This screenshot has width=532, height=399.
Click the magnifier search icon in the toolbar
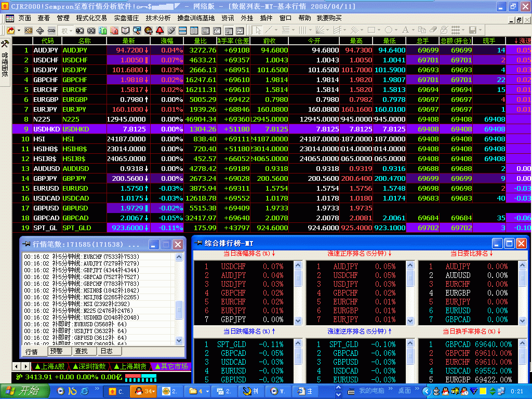(137, 31)
